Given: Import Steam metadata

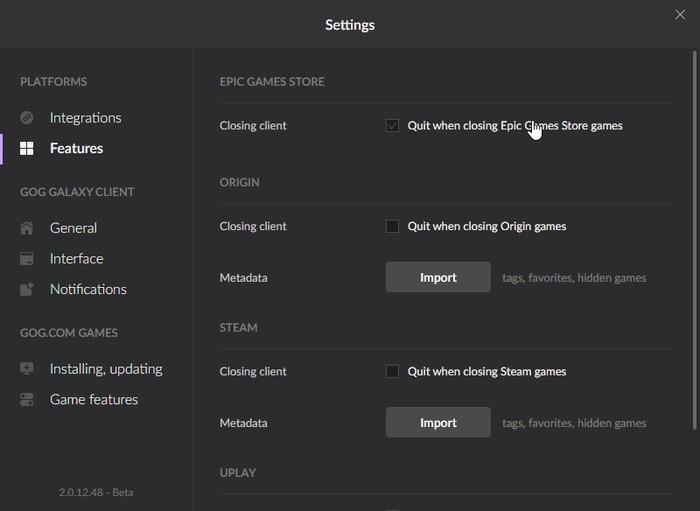Looking at the screenshot, I should pos(438,423).
